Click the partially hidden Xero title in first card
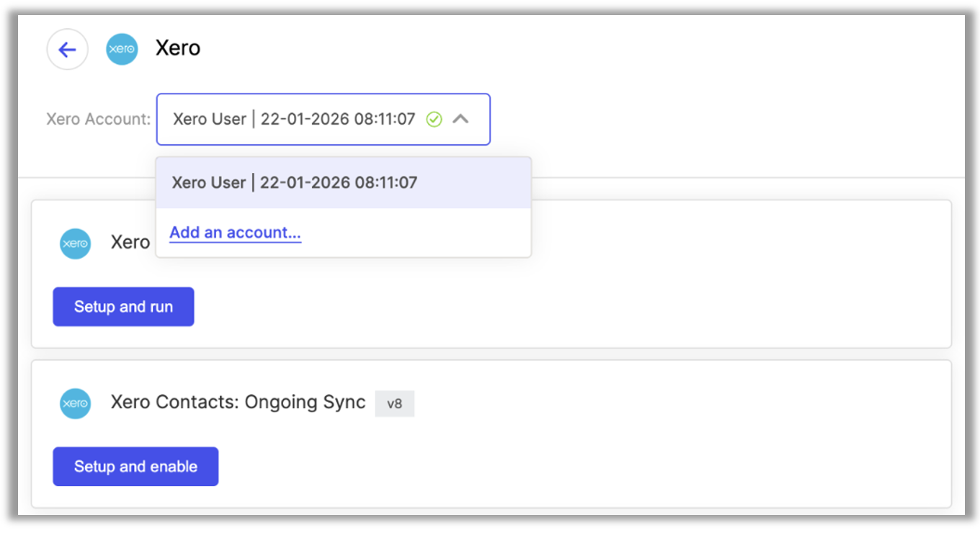Viewport: 980px width, 533px height. point(130,242)
